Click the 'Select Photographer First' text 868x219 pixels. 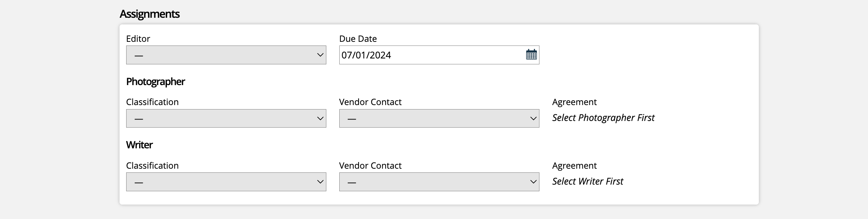click(603, 118)
